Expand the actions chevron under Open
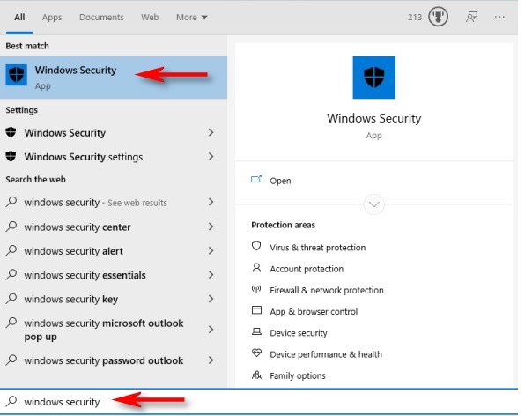Image resolution: width=532 pixels, height=416 pixels. coord(373,204)
